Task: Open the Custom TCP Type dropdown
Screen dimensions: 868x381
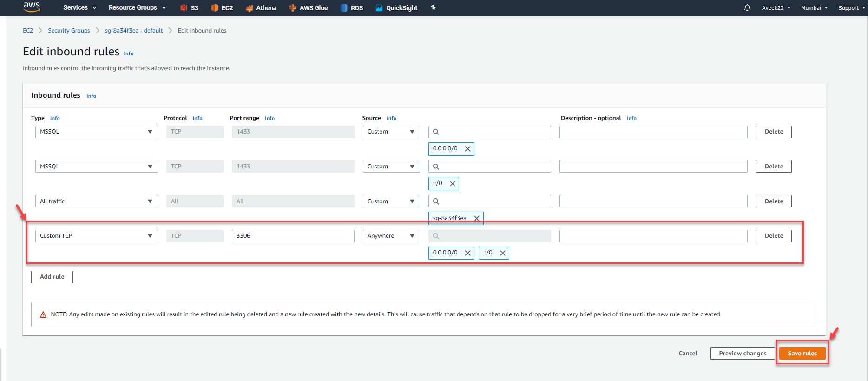Action: (97, 236)
